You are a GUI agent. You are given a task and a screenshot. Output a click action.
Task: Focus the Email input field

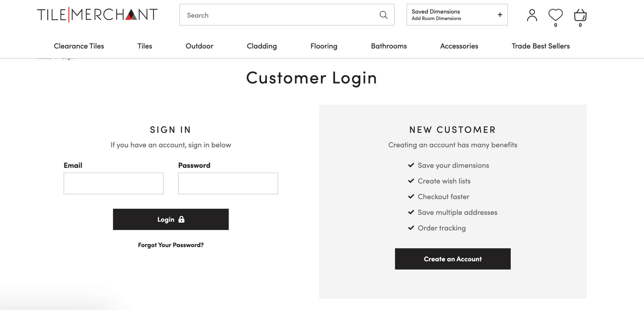(x=113, y=183)
